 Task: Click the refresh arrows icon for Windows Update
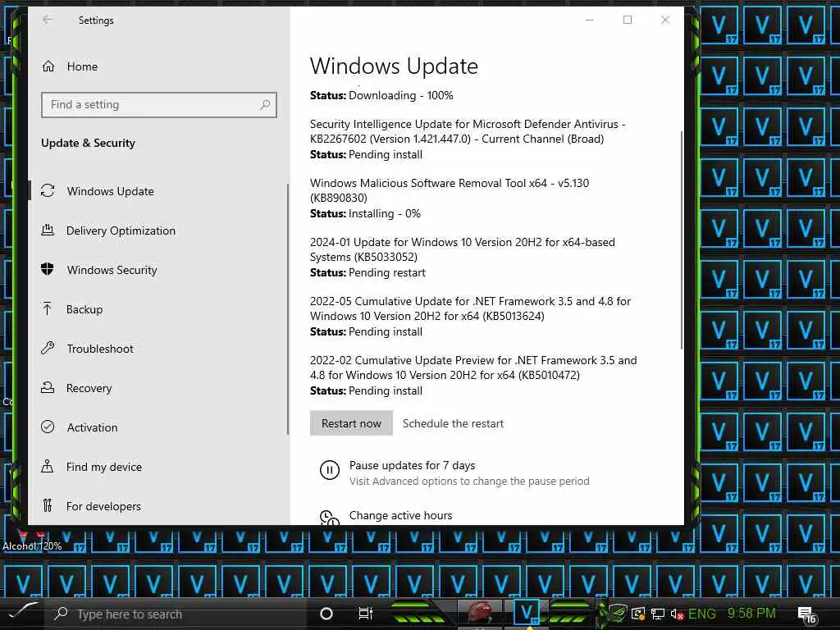coord(48,190)
